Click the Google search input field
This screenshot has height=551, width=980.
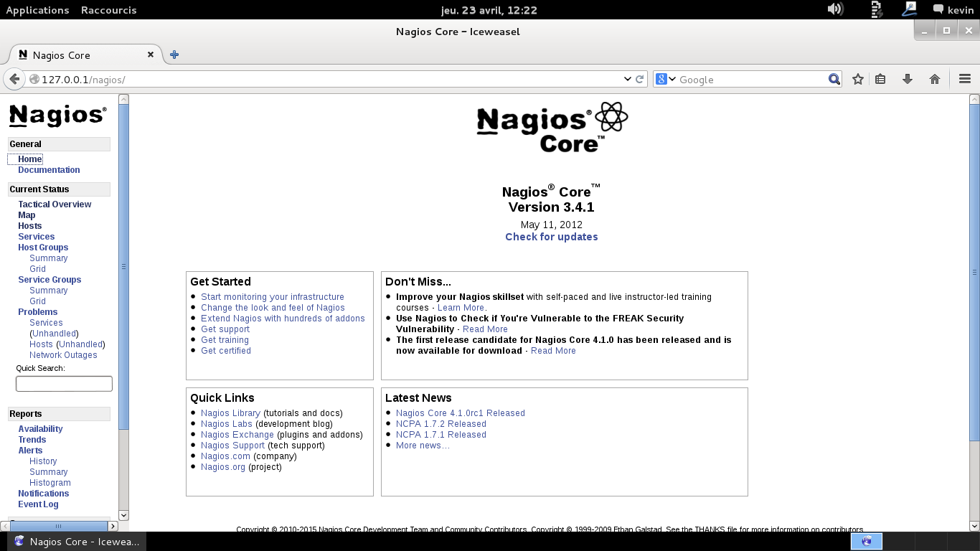point(751,79)
